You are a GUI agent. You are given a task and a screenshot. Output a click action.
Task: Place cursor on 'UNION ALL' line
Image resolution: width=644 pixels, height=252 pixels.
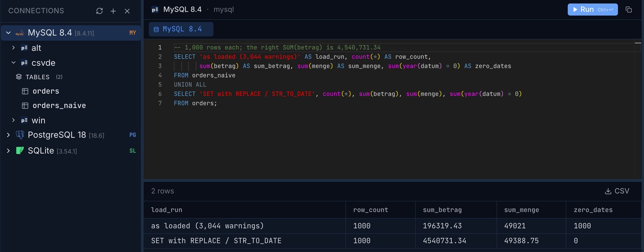tap(190, 85)
